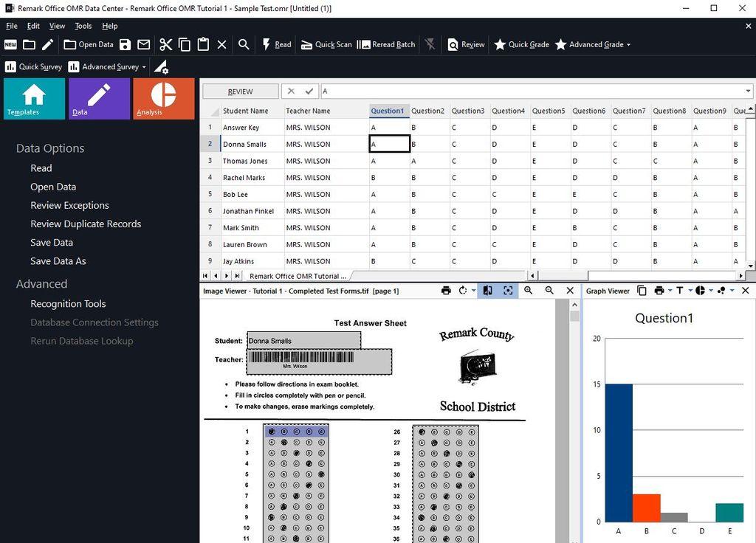The image size is (756, 543).
Task: Click Open Data in the sidebar
Action: [x=53, y=187]
